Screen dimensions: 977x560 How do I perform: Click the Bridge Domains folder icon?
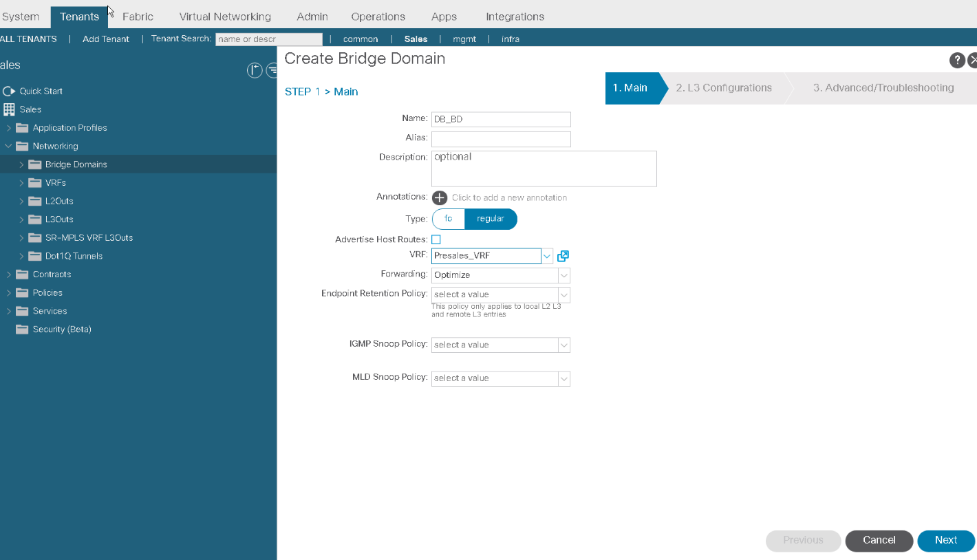click(34, 164)
